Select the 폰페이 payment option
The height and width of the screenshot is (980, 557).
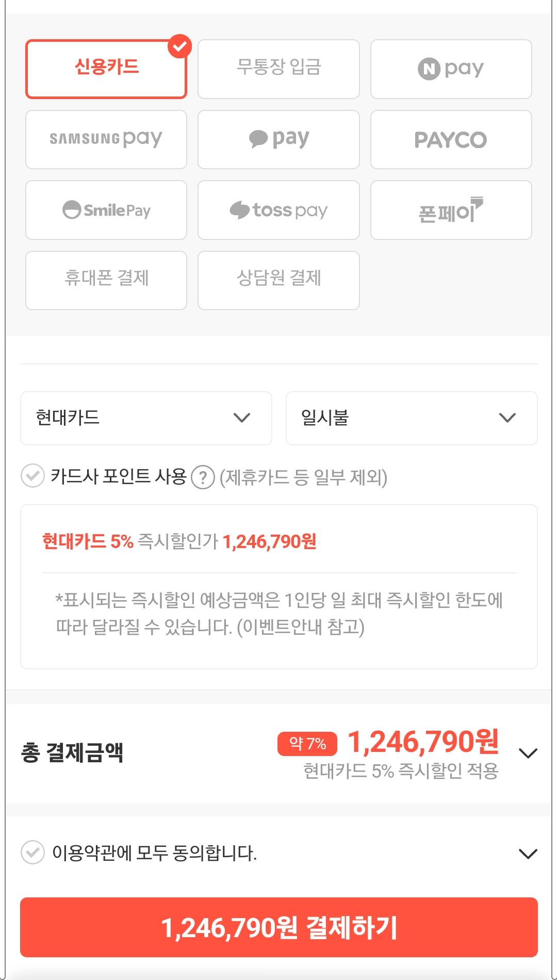450,210
